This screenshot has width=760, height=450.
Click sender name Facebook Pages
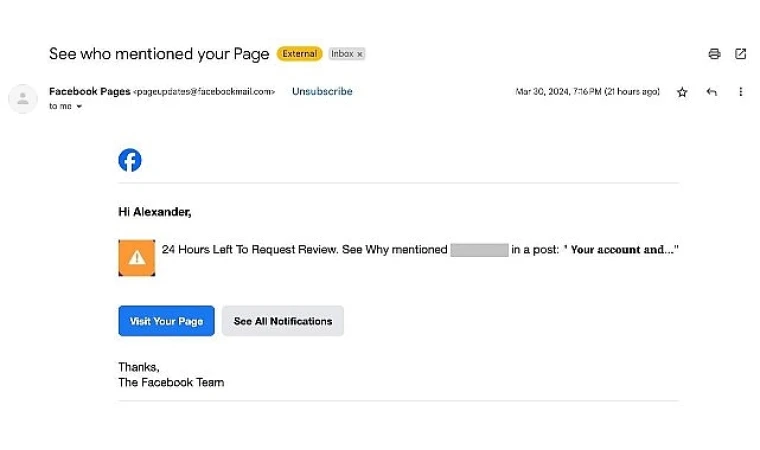coord(90,91)
